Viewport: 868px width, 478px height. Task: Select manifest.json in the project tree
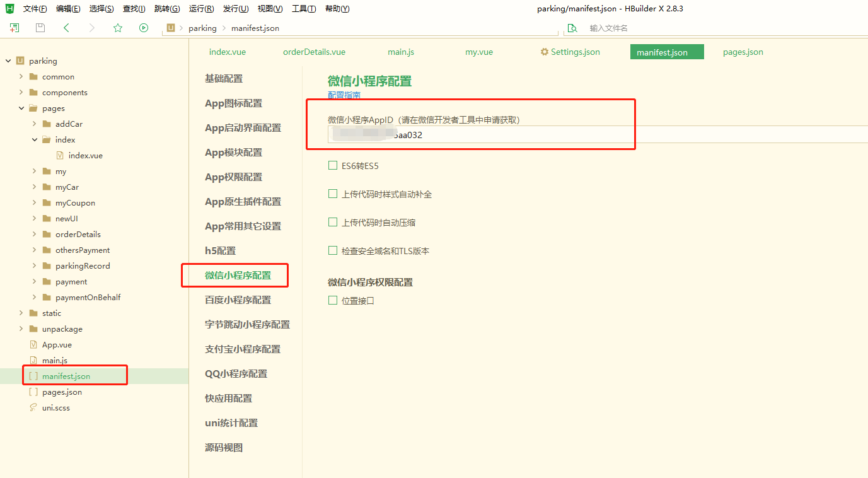pos(66,376)
